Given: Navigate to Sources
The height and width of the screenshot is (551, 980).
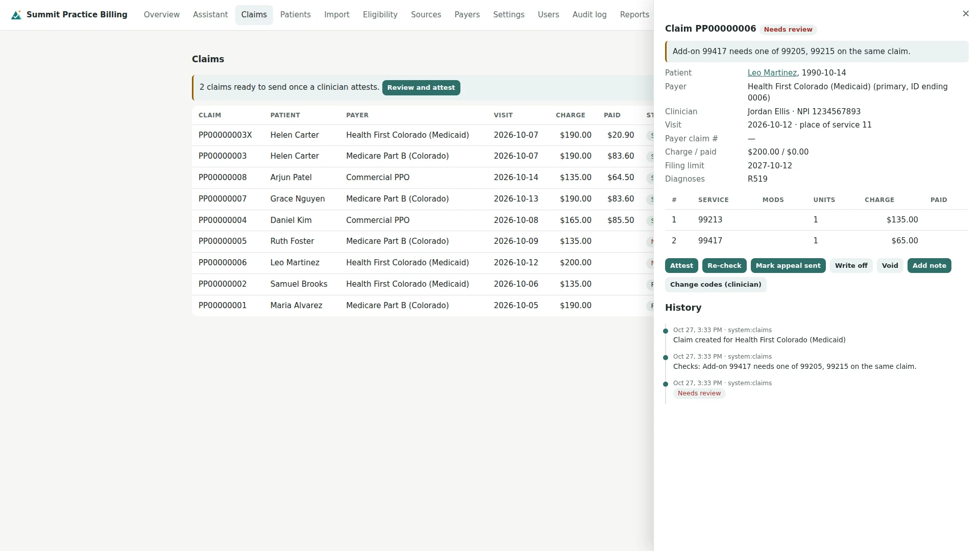Looking at the screenshot, I should pyautogui.click(x=426, y=15).
